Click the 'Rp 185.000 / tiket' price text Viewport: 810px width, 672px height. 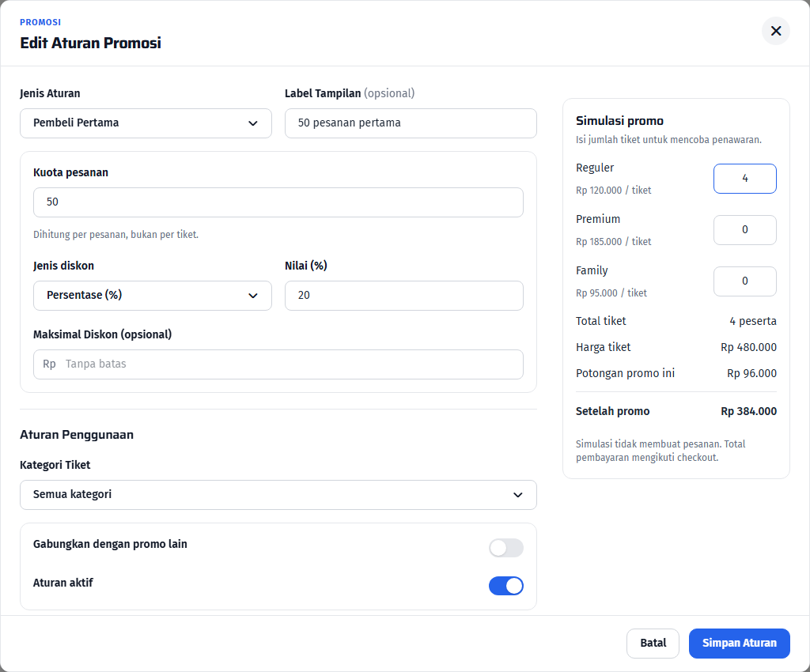point(613,242)
